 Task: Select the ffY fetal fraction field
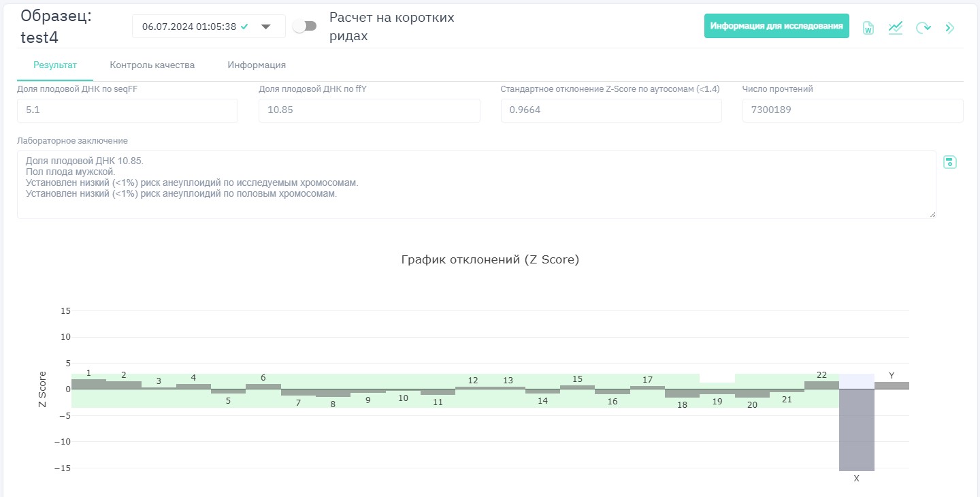[369, 110]
